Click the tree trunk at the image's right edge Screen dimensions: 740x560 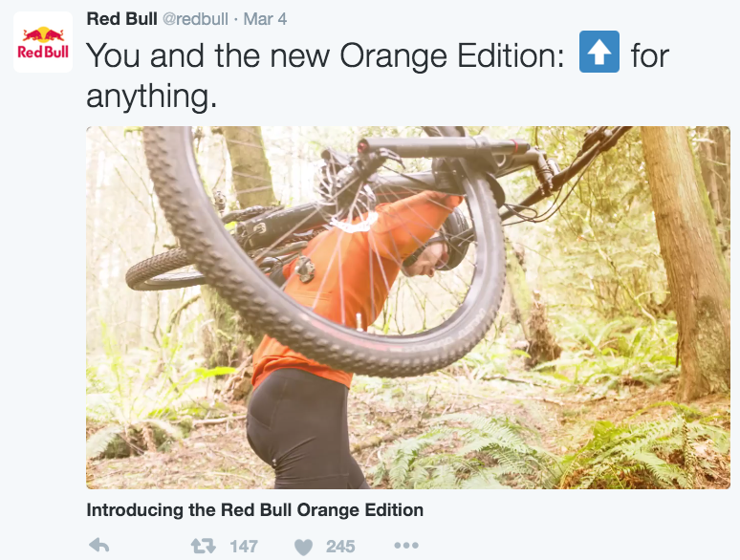click(689, 260)
